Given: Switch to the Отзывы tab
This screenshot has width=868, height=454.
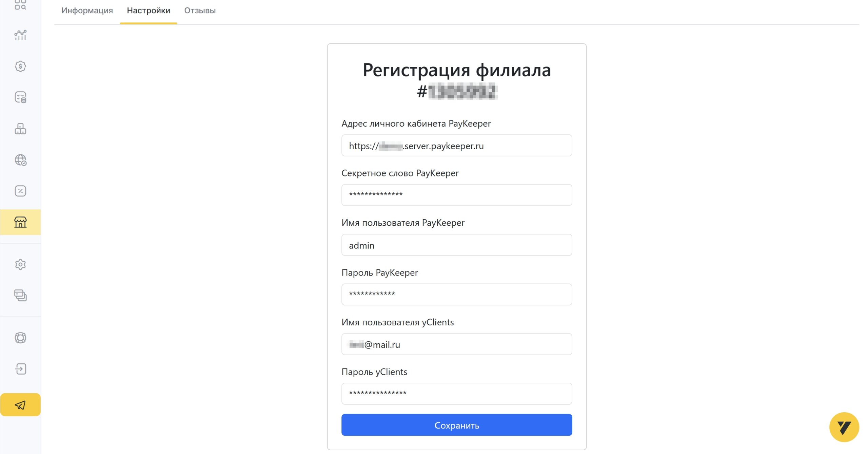Looking at the screenshot, I should [200, 11].
